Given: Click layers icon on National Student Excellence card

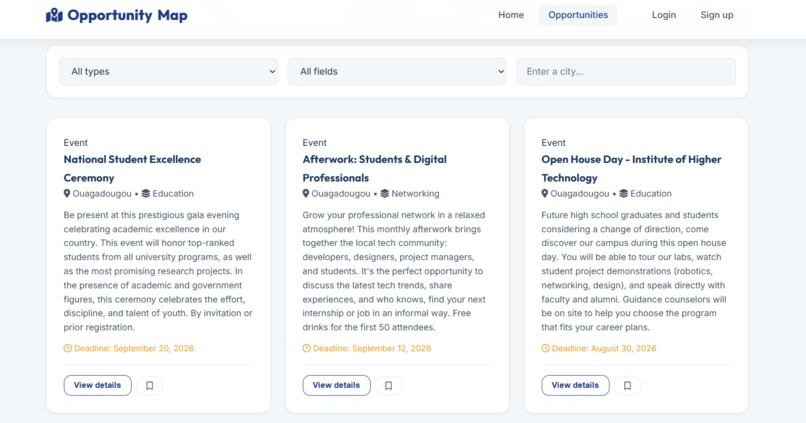Looking at the screenshot, I should [145, 194].
